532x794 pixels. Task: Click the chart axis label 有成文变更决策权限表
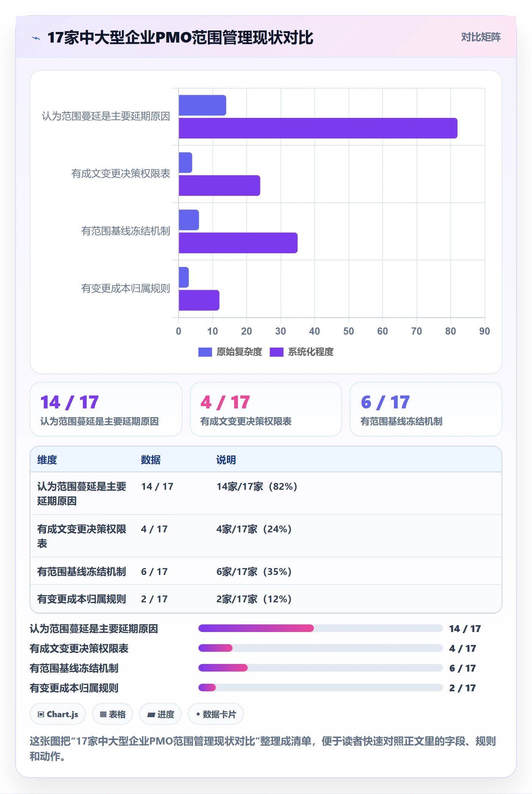[x=121, y=174]
